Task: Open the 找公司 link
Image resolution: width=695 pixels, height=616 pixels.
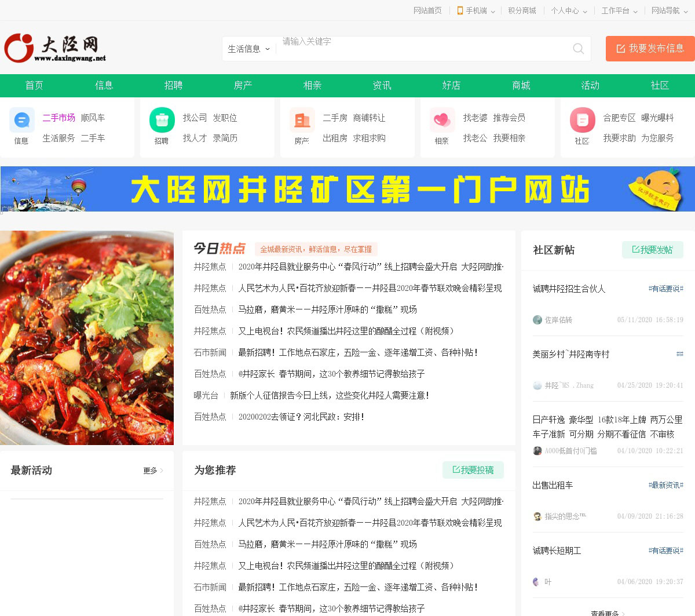Action: [195, 118]
